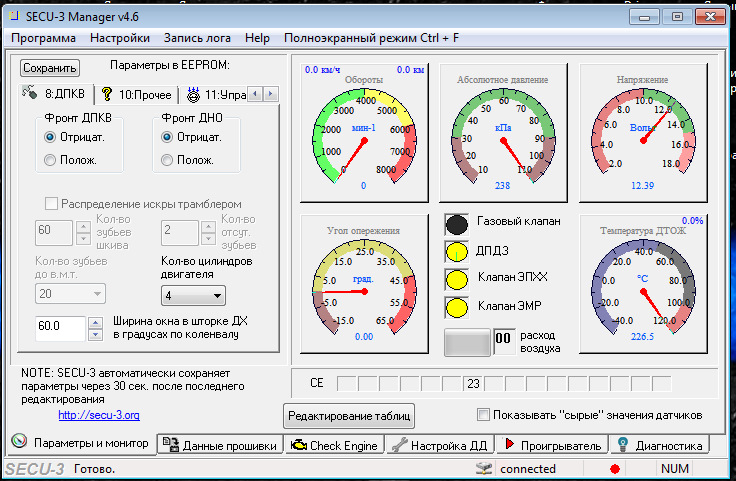Switch to the Данные прошивки tab

coord(221,445)
